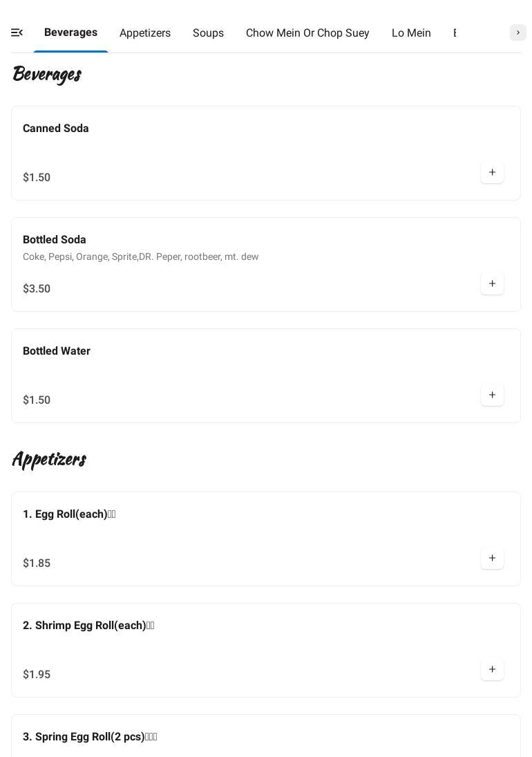
Task: Open the menu categories list icon
Action: pos(17,32)
